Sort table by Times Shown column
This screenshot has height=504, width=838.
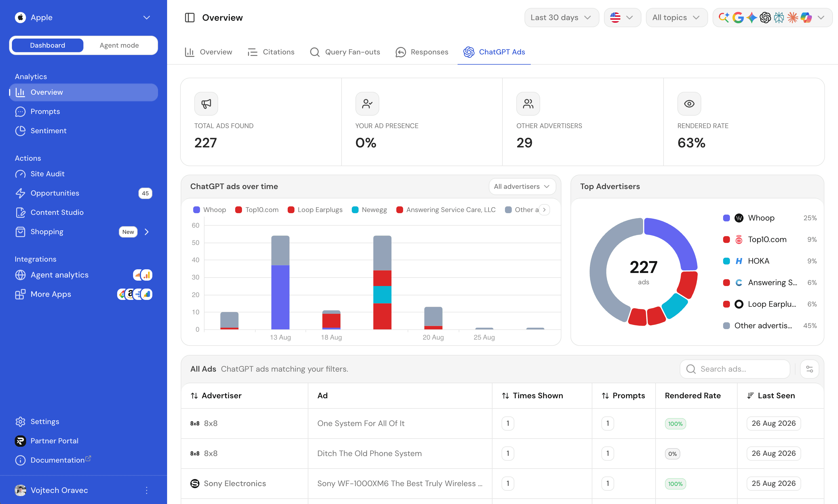tap(532, 396)
